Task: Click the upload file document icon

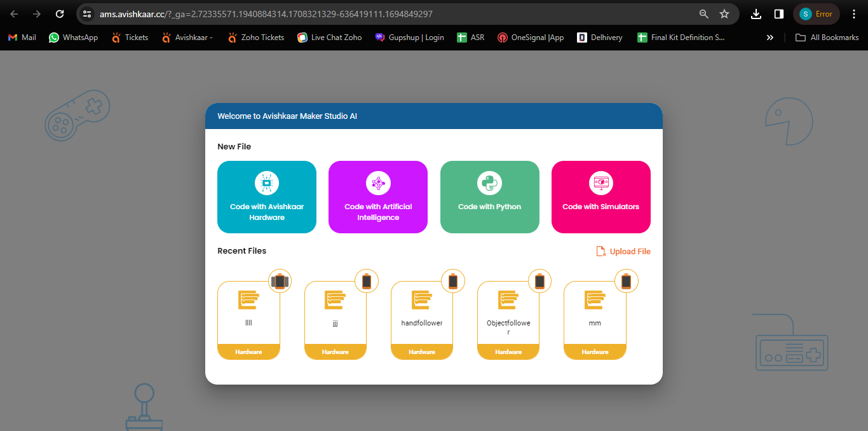Action: pyautogui.click(x=600, y=251)
